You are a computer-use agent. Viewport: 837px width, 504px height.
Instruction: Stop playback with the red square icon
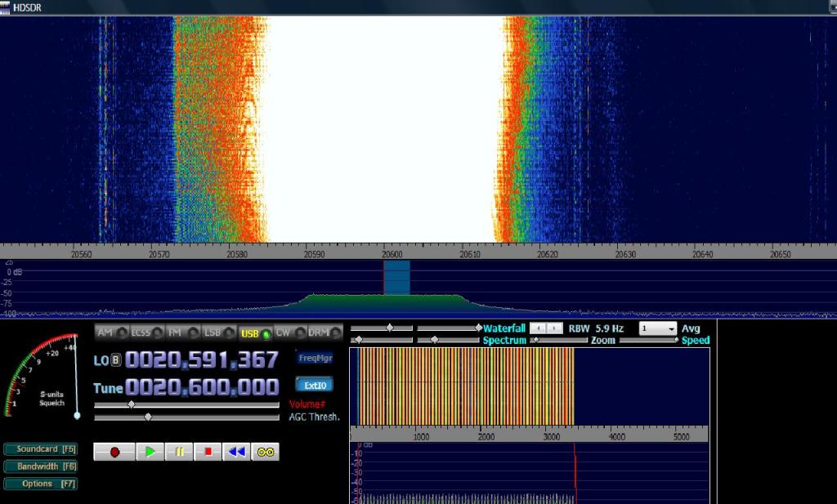tap(208, 452)
